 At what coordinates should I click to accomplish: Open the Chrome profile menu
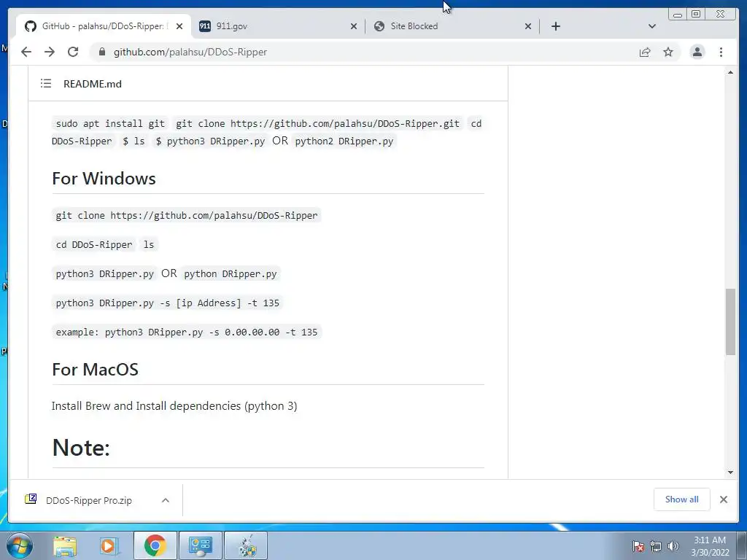[x=697, y=52]
